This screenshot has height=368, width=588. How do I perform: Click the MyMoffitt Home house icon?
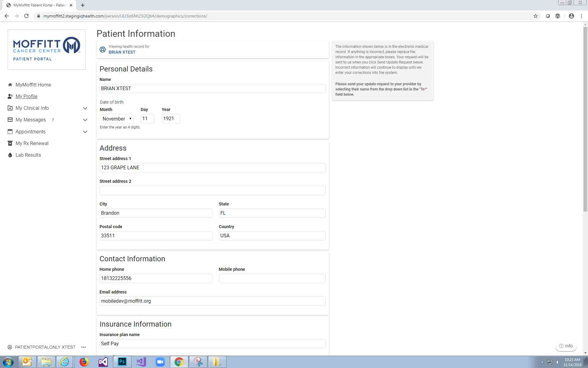click(10, 85)
